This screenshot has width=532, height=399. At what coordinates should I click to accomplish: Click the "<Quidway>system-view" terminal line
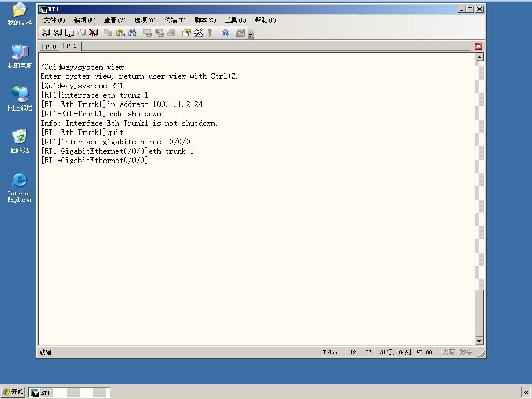[x=82, y=67]
